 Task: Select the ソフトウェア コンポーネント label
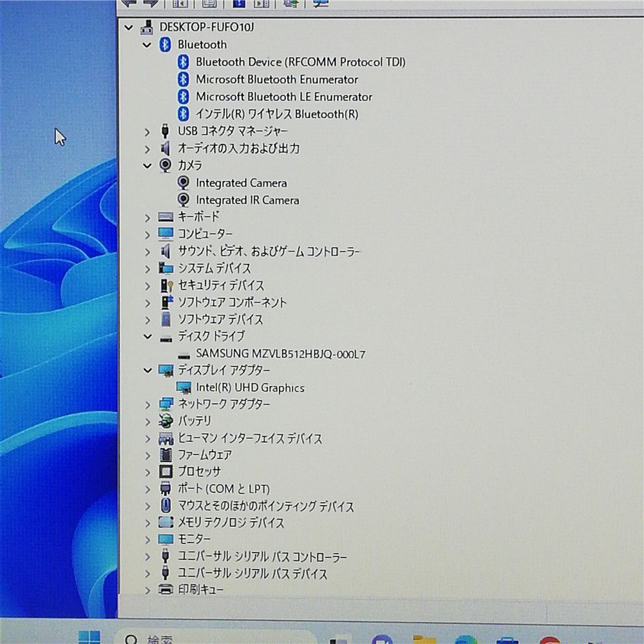pyautogui.click(x=232, y=302)
